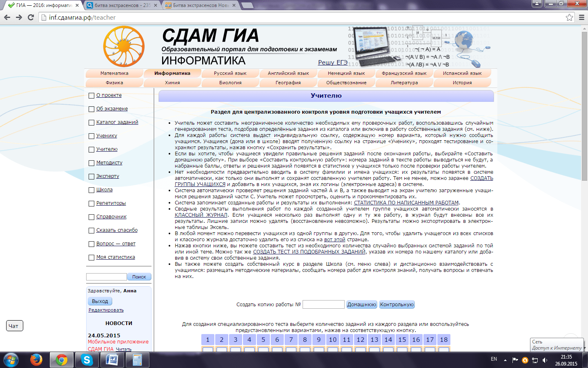Close the third tab 'Битва экстрасенсов Нов'
This screenshot has height=368, width=588.
(x=234, y=5)
